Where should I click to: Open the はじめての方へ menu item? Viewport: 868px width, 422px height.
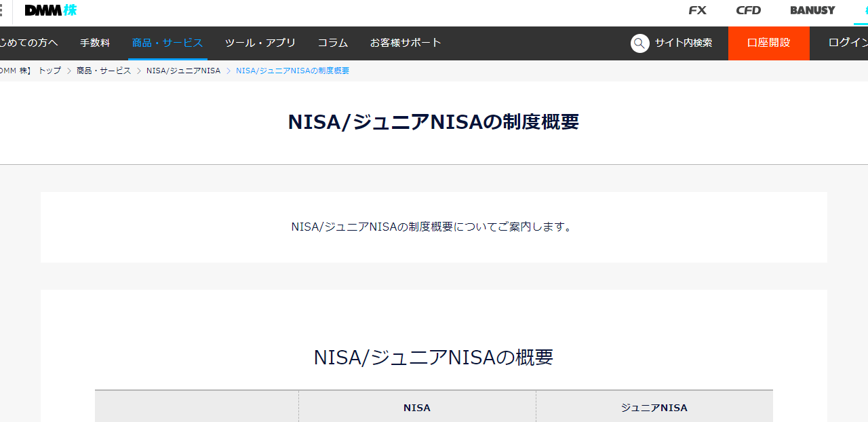(x=28, y=43)
